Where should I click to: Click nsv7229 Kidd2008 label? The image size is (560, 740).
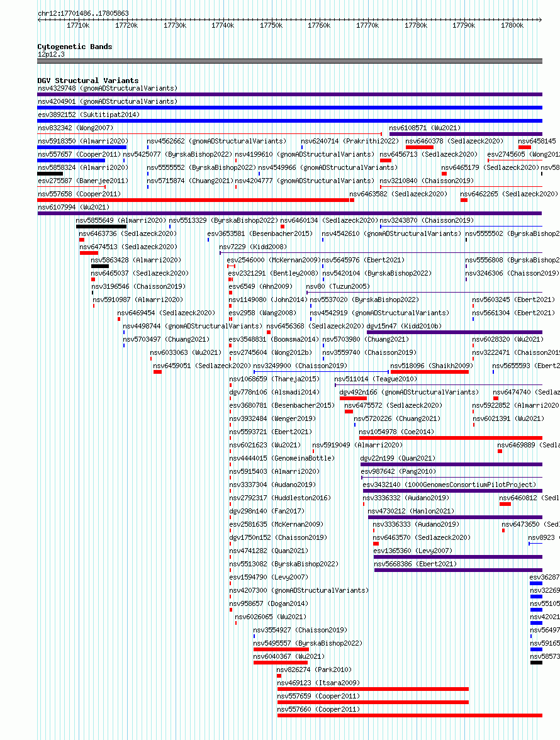pos(253,247)
